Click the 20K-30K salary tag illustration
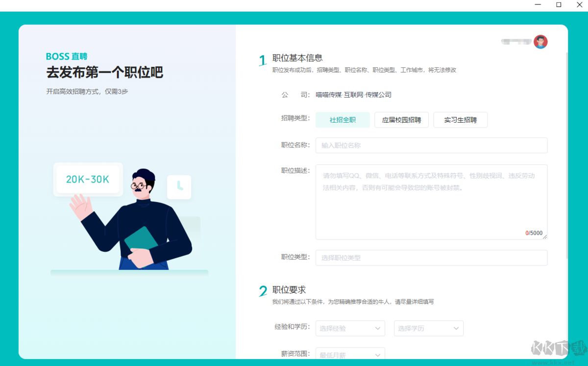Viewport: 588px width, 366px height. click(x=88, y=180)
